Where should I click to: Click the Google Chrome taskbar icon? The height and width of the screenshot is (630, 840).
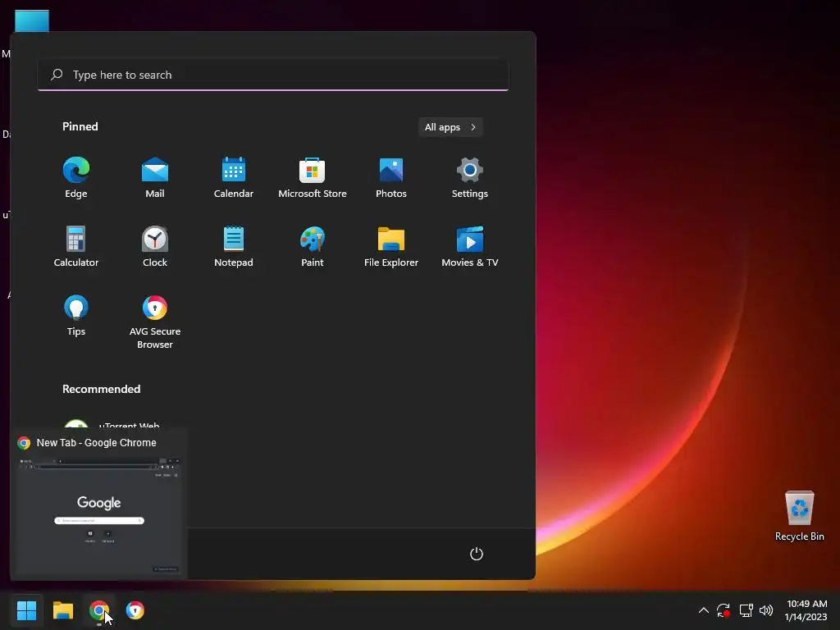tap(99, 610)
